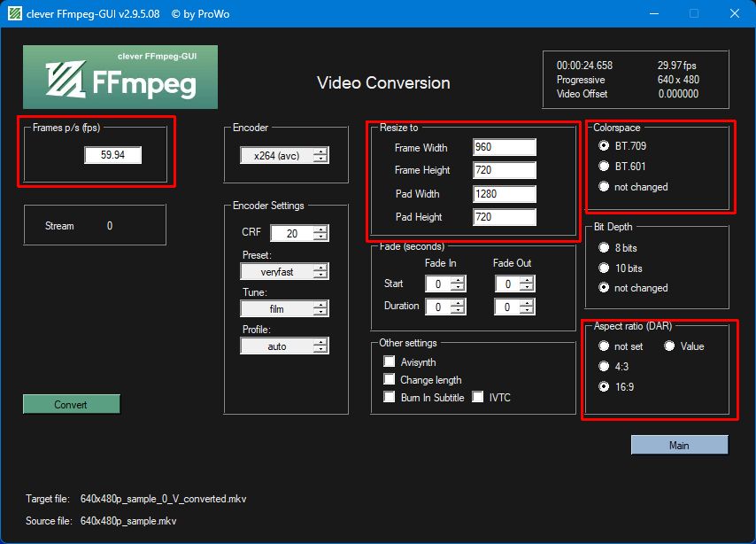This screenshot has width=756, height=544.
Task: Step Profile selector down arrow
Action: (x=320, y=350)
